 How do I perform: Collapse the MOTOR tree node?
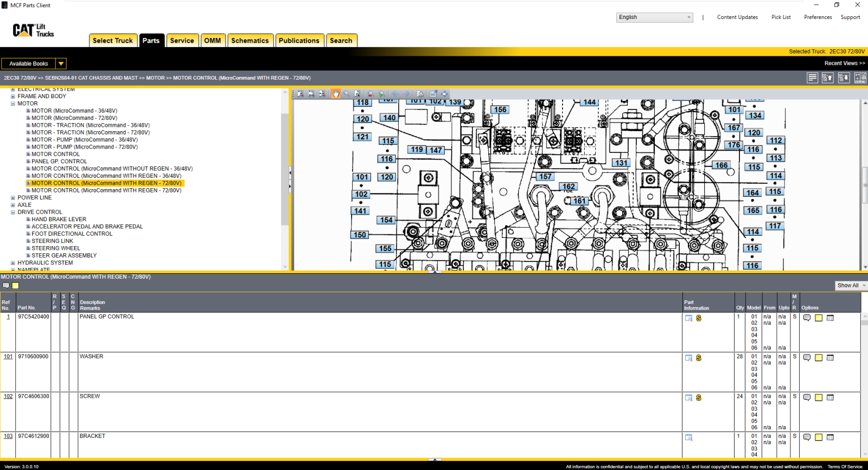pos(13,104)
